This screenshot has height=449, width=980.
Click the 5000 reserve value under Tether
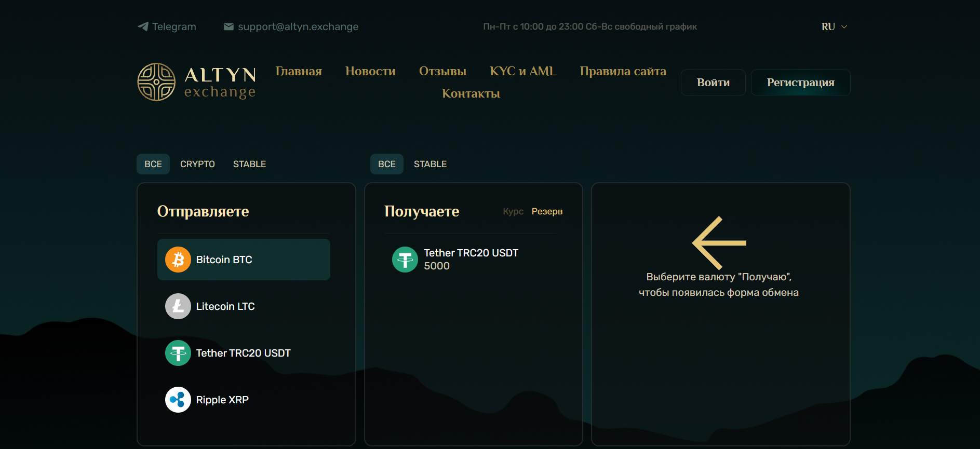tap(437, 266)
